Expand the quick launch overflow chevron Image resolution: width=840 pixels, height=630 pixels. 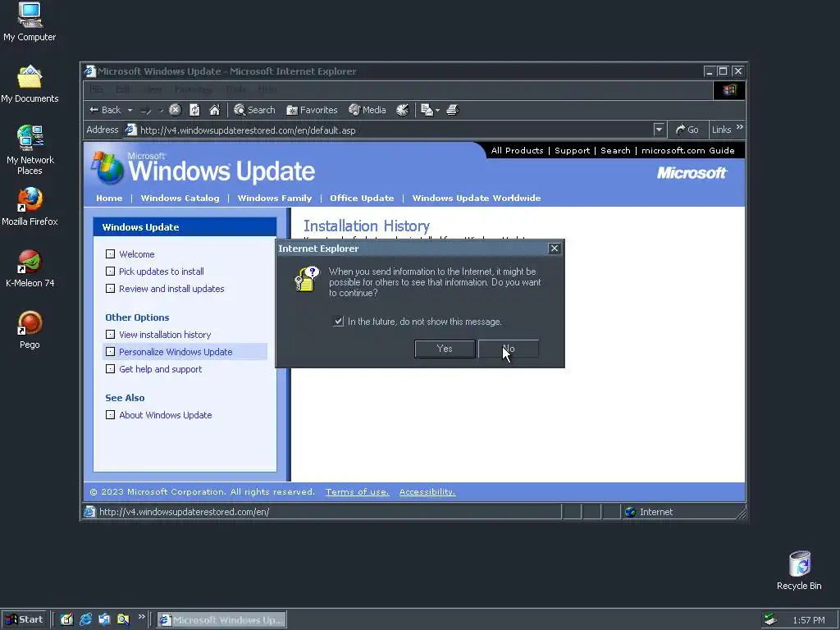tap(141, 617)
